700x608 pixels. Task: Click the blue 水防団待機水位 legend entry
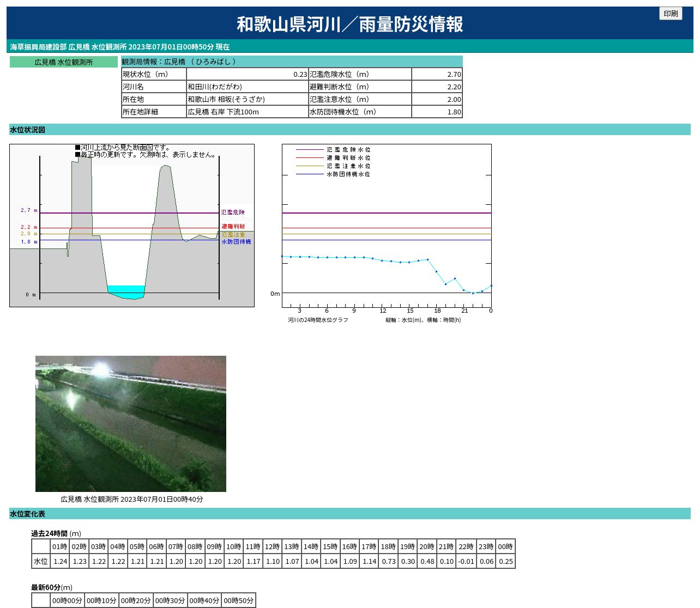pyautogui.click(x=348, y=174)
